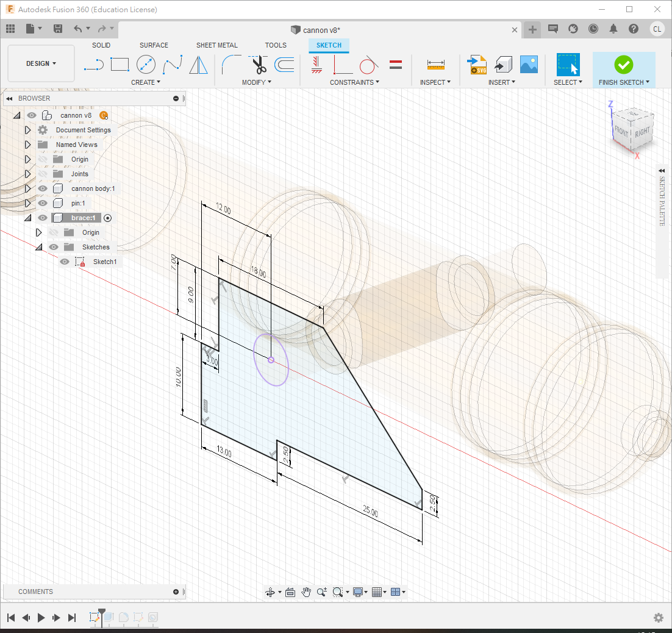Switch to the SHEET METAL tab
The height and width of the screenshot is (633, 672).
point(216,45)
